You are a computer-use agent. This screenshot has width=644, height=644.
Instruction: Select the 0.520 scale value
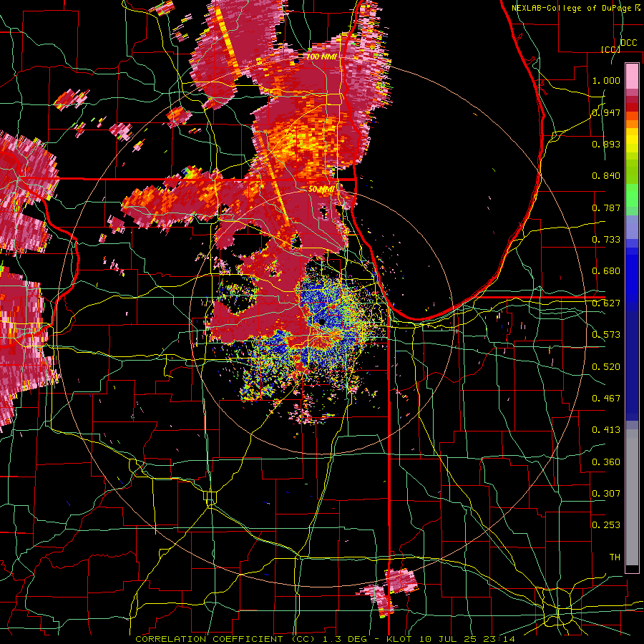pyautogui.click(x=606, y=367)
